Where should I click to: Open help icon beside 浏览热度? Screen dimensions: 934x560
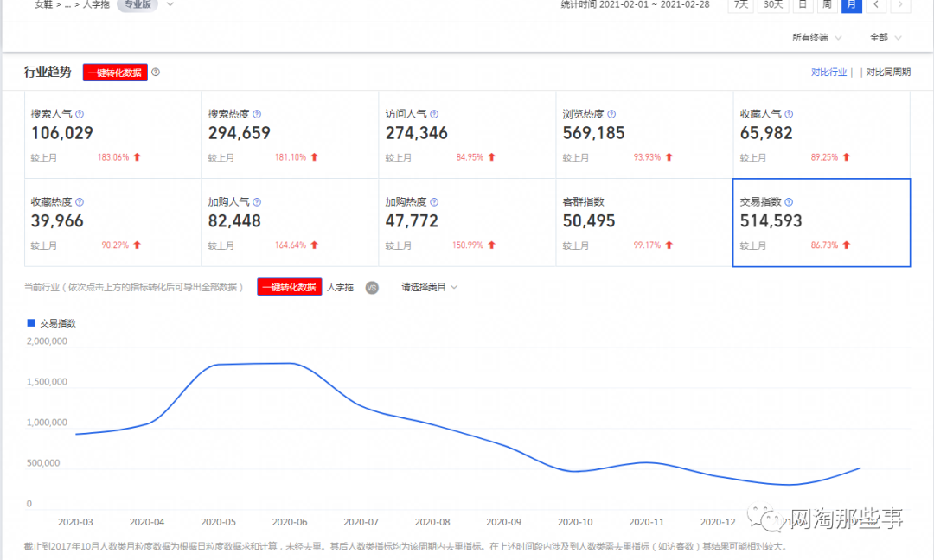coord(611,114)
